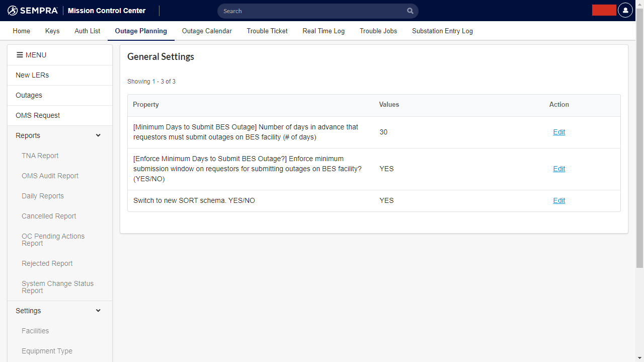The image size is (644, 362).
Task: Click the red status box in header
Action: (604, 11)
